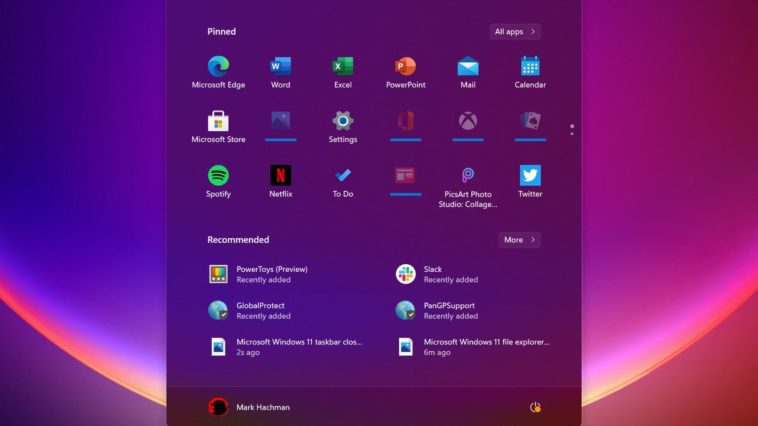
Task: Click the Office app with pending download
Action: coord(406,126)
